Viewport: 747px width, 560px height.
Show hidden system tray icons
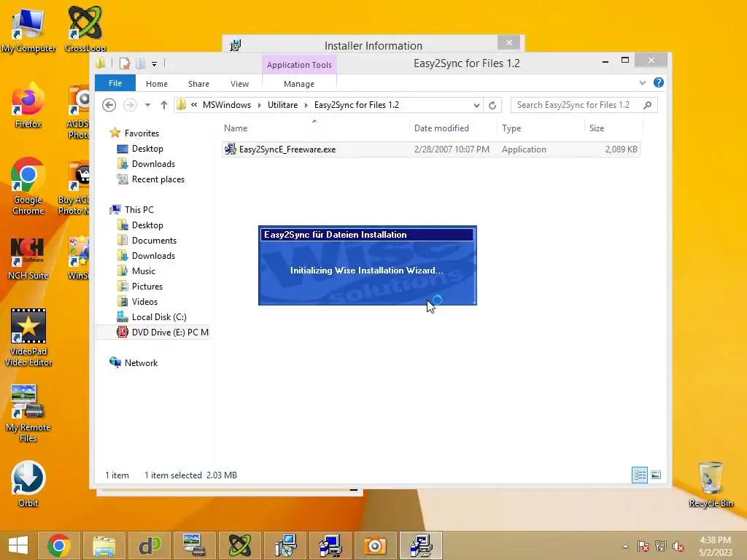click(x=625, y=546)
